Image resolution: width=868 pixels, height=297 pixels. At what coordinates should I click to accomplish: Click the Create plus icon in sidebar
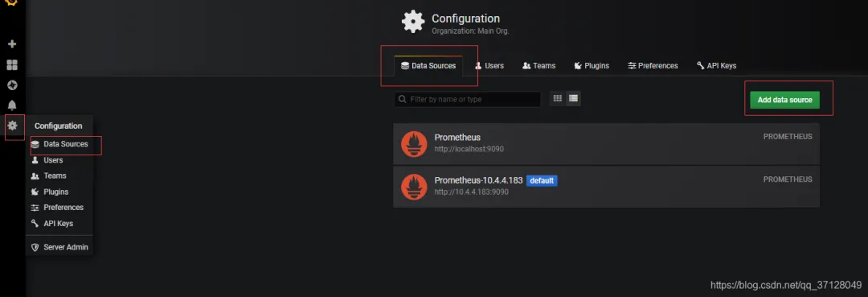click(x=12, y=43)
